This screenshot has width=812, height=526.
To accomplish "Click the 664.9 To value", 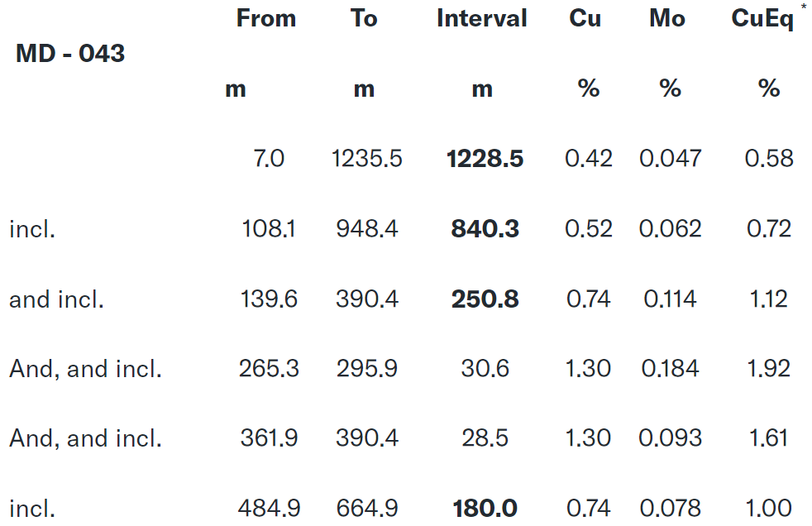I will pos(367,508).
